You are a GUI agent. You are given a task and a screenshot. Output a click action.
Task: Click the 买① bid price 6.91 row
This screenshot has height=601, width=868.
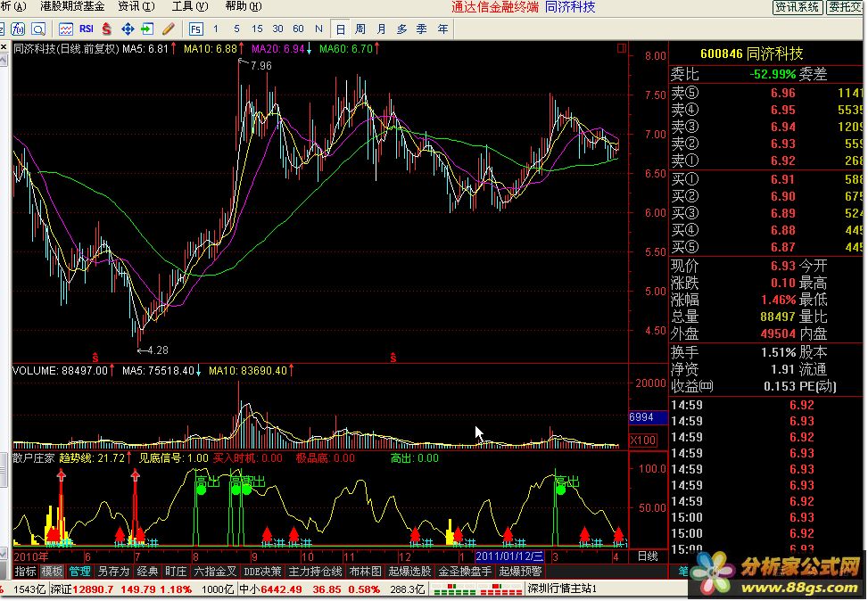click(x=766, y=179)
